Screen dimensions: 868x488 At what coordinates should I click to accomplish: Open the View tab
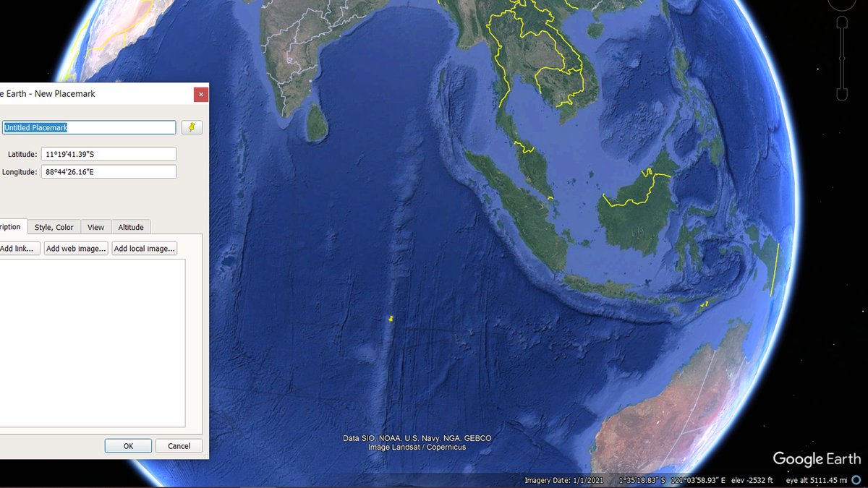(x=95, y=227)
